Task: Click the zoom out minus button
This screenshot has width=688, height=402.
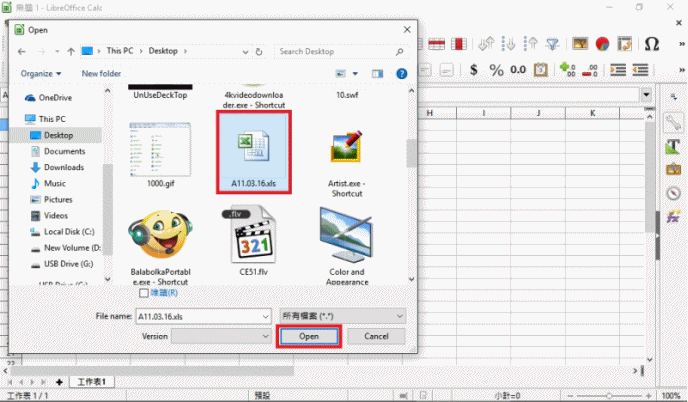Action: click(x=571, y=396)
